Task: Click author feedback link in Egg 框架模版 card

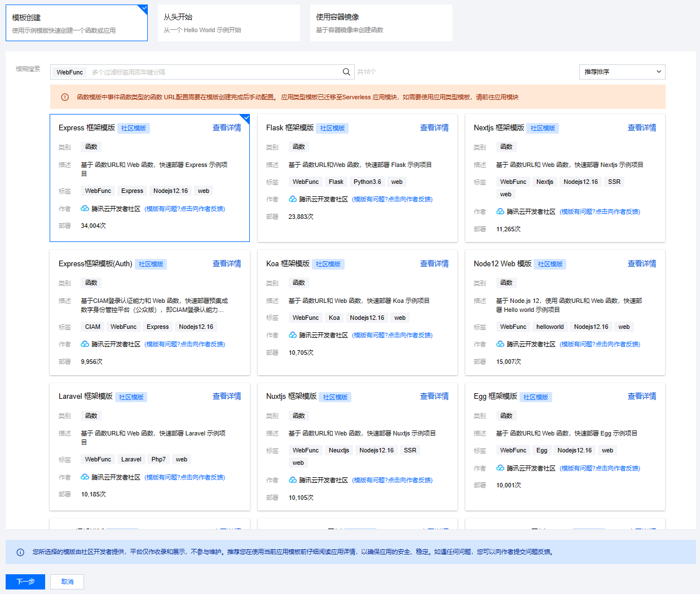Action: (600, 468)
